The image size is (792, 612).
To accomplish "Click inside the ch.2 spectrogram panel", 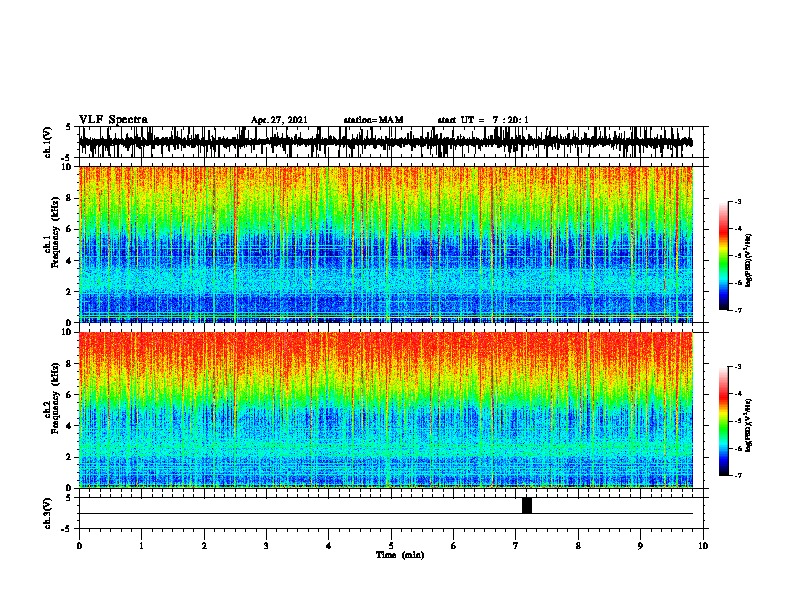I will coord(386,410).
